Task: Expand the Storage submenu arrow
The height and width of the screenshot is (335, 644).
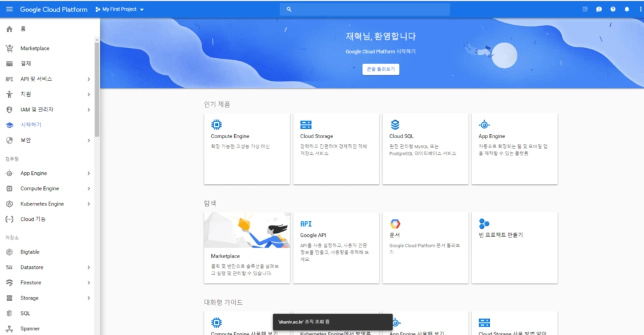Action: click(x=89, y=298)
